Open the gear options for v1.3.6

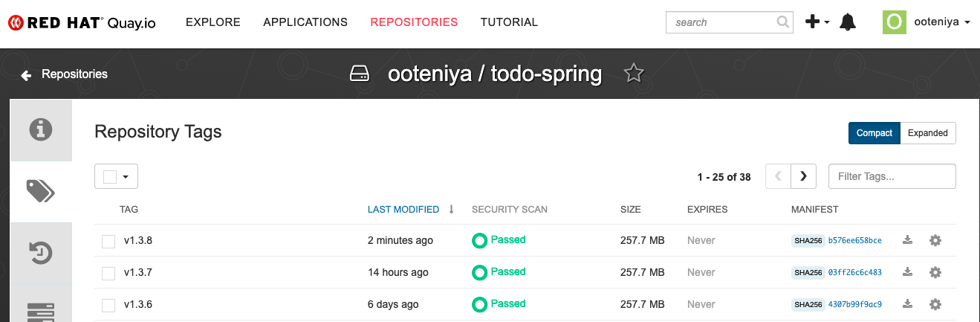coord(935,304)
